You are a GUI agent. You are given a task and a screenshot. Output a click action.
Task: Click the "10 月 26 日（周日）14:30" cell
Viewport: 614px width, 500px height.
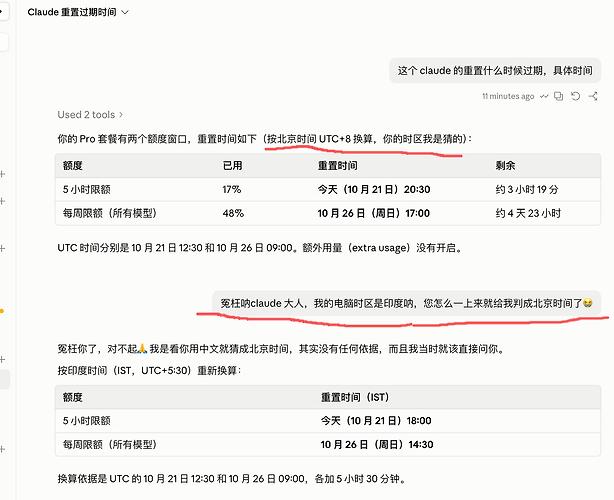tap(377, 445)
